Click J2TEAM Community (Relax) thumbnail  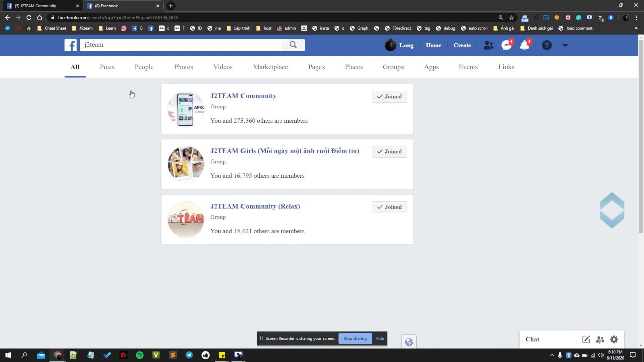[186, 220]
